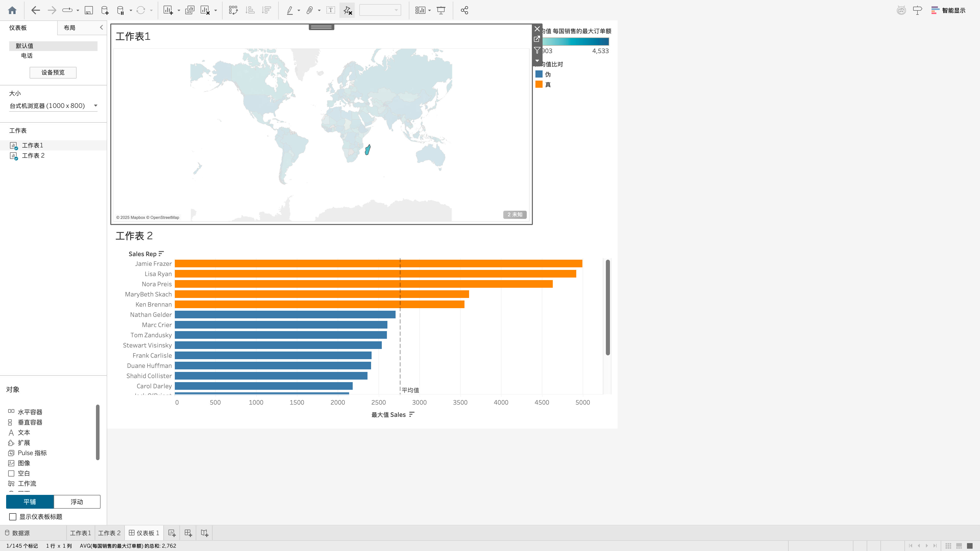Click the filter icon on 工作表1

(537, 50)
